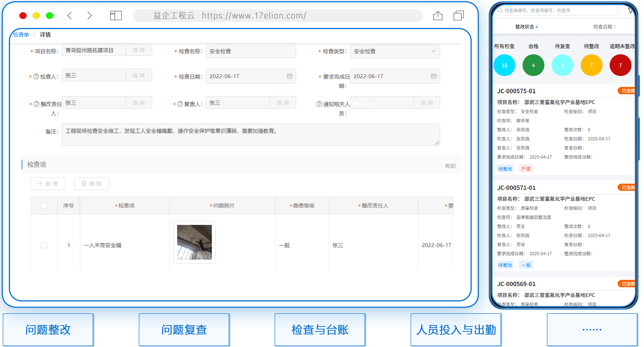Viewport: 644px width, 347px height.
Task: Click help icon next to 检查人
Action: tap(36, 76)
